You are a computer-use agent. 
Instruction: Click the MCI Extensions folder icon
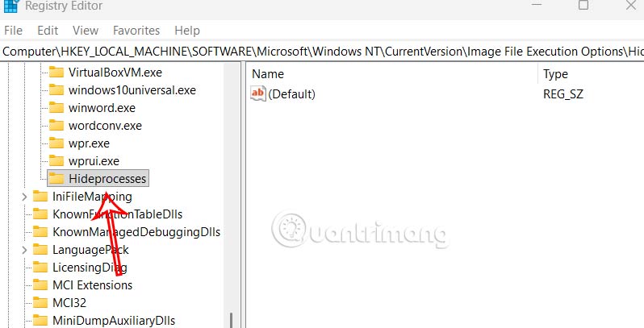pos(40,285)
